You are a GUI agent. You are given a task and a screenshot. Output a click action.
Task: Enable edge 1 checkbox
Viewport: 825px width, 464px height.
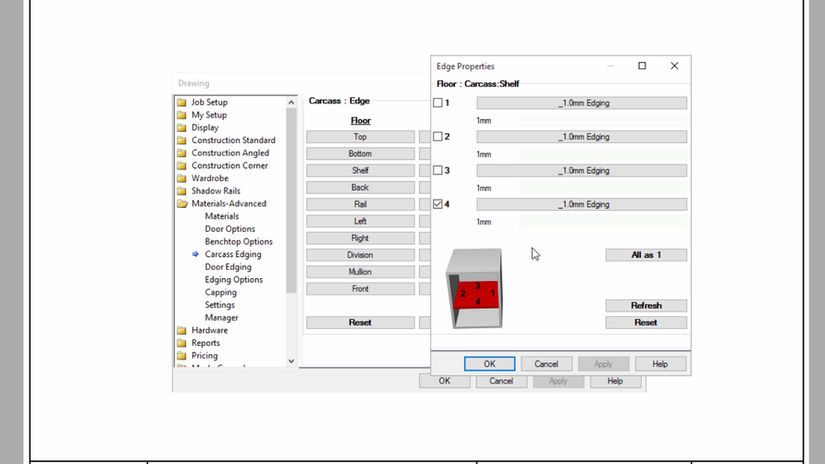click(438, 103)
